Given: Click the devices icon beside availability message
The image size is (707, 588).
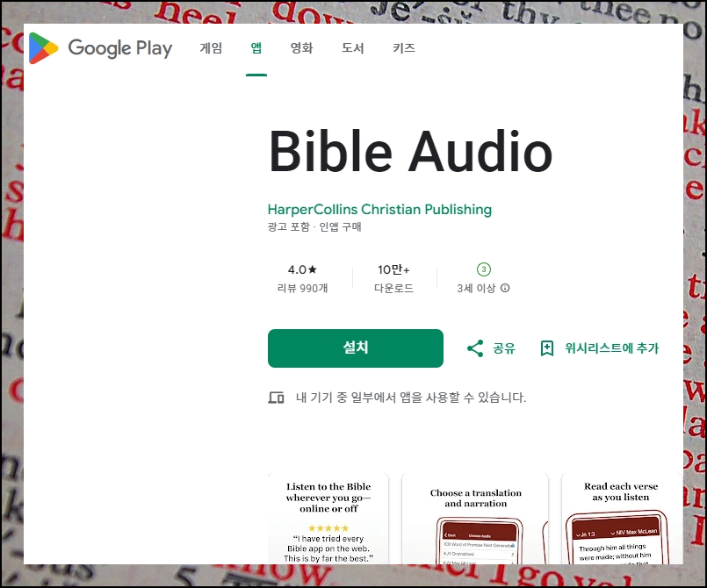Looking at the screenshot, I should pyautogui.click(x=277, y=398).
